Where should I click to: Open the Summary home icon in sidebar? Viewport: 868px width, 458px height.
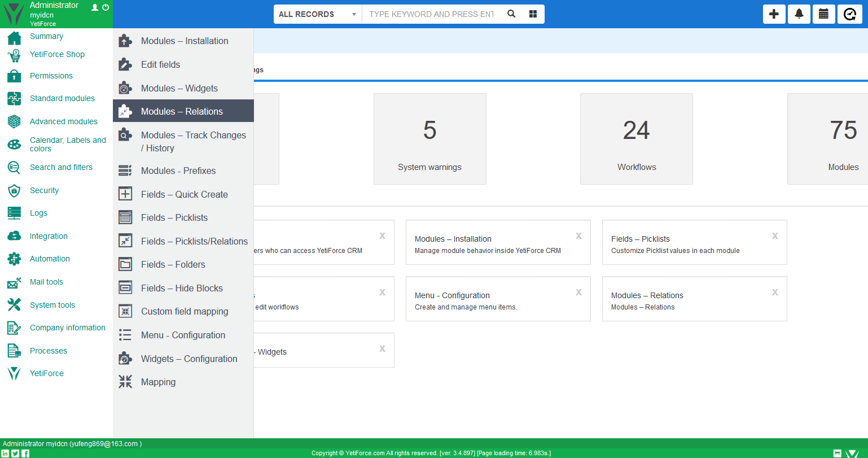14,37
